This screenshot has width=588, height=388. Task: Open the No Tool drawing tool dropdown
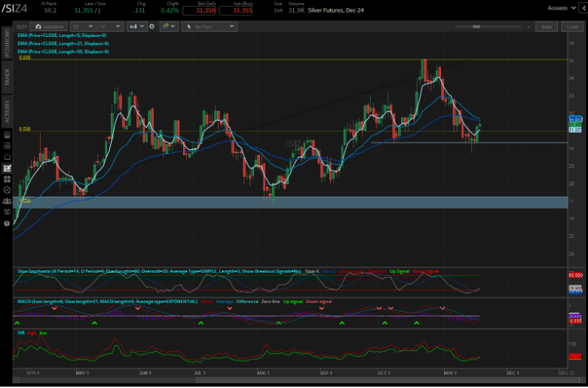(210, 26)
